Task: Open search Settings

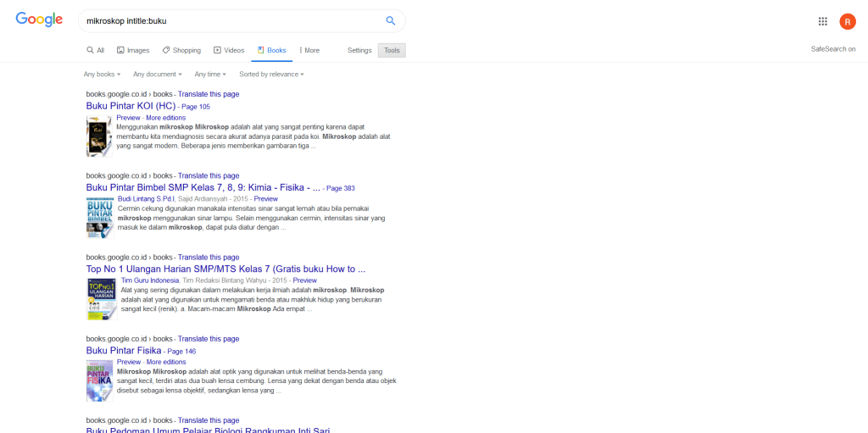Action: pos(359,50)
